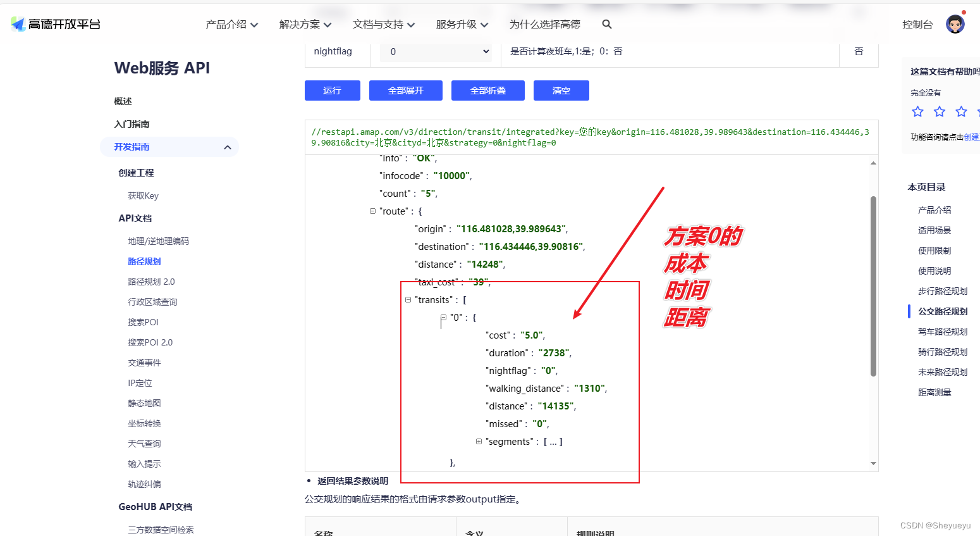This screenshot has height=536, width=980.
Task: Expand the "segments" JSON array
Action: pos(479,442)
